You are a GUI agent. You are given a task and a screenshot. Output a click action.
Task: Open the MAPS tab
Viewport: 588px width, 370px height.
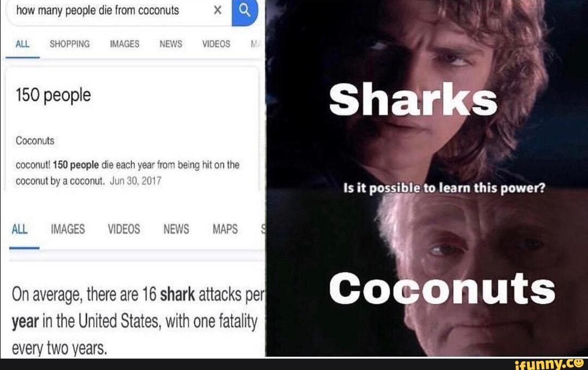click(x=225, y=229)
